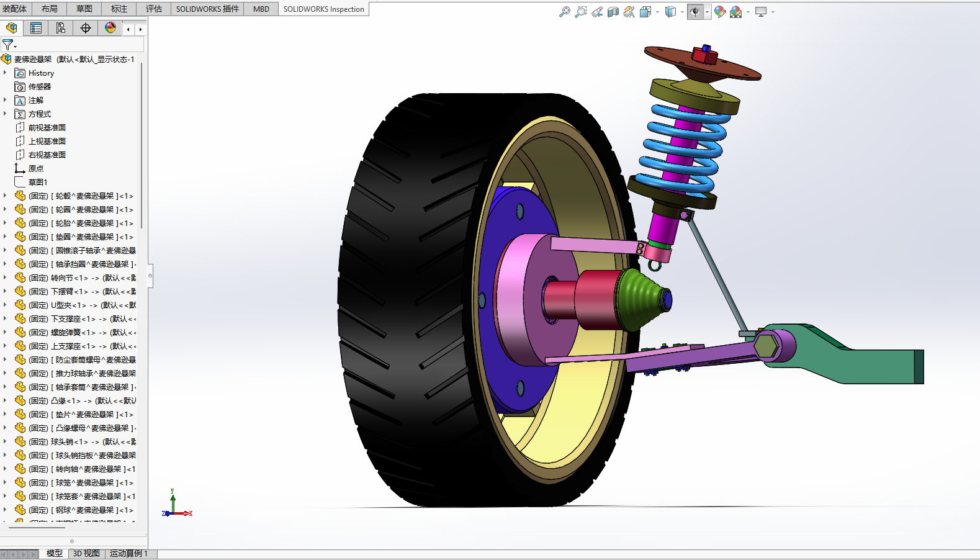
Task: Select the 前视基准面 plane in tree
Action: pyautogui.click(x=47, y=127)
